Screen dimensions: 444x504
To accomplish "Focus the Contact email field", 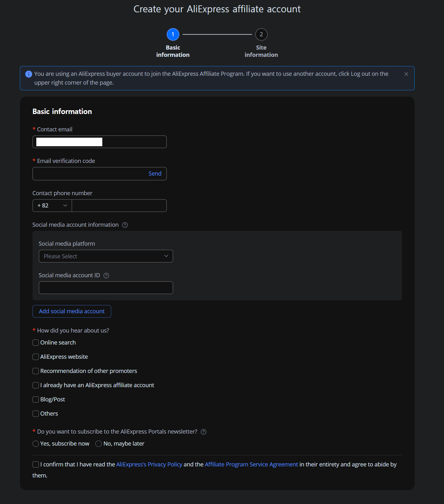I will 99,142.
